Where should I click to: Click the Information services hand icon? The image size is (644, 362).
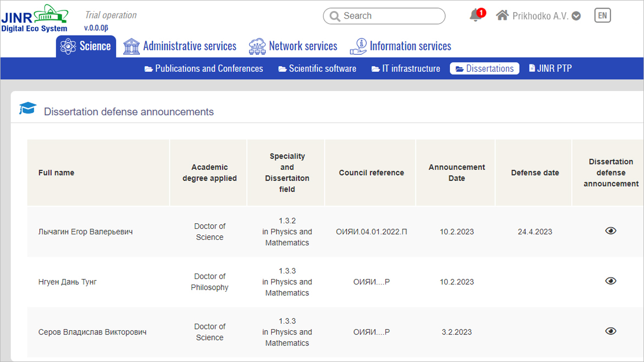358,46
